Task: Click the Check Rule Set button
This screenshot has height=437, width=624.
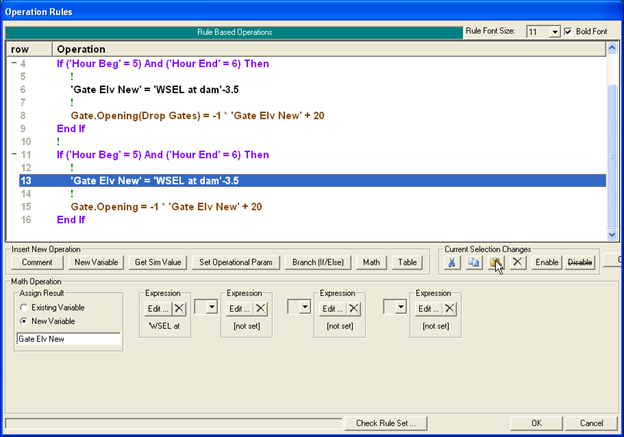Action: click(x=392, y=423)
